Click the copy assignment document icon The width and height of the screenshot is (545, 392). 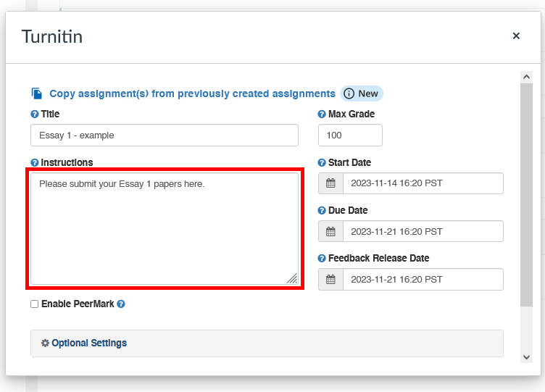(x=37, y=93)
